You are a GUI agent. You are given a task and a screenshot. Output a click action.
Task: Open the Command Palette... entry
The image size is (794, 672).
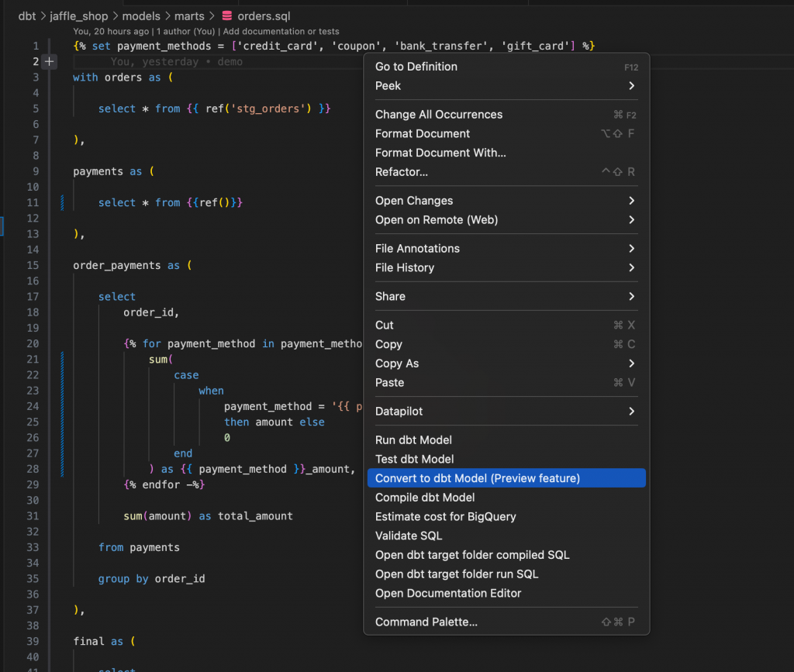506,622
